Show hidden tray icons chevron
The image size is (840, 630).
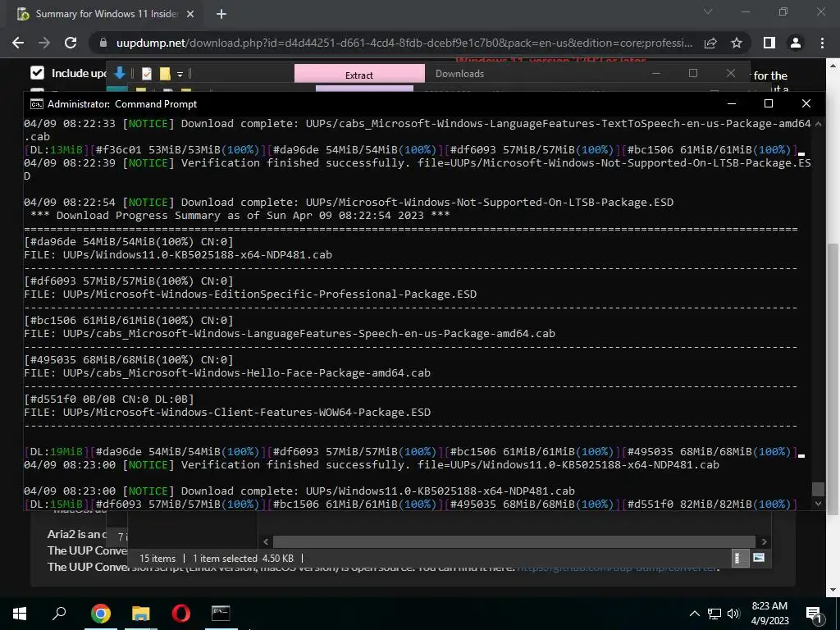click(x=694, y=614)
